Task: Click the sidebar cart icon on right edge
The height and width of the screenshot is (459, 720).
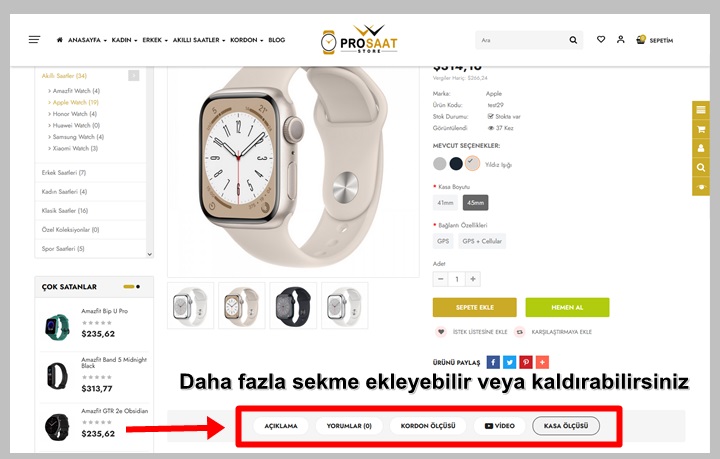Action: [x=701, y=129]
